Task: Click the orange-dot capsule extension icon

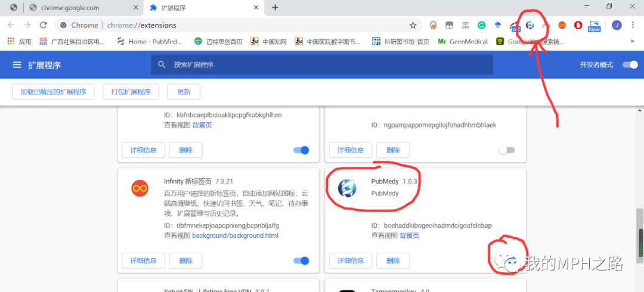Action: click(434, 25)
